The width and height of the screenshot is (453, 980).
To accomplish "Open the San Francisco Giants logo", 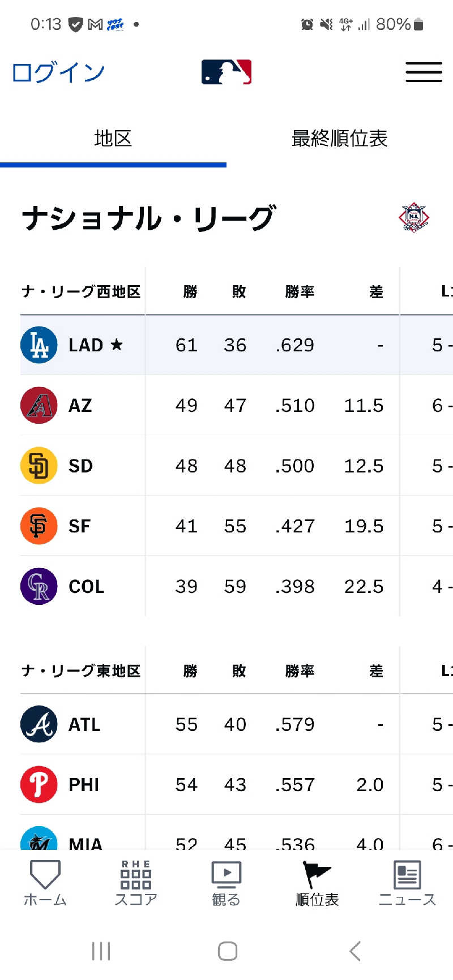I will [39, 526].
